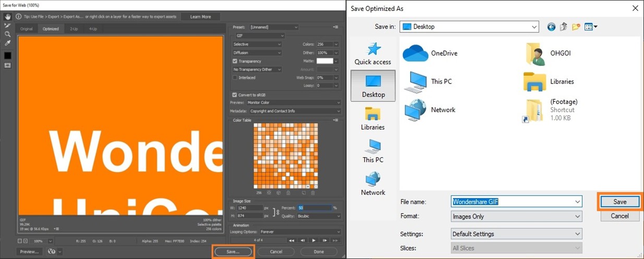Open the Preset dropdown
Viewport: 644px width, 259px height.
coord(273,27)
